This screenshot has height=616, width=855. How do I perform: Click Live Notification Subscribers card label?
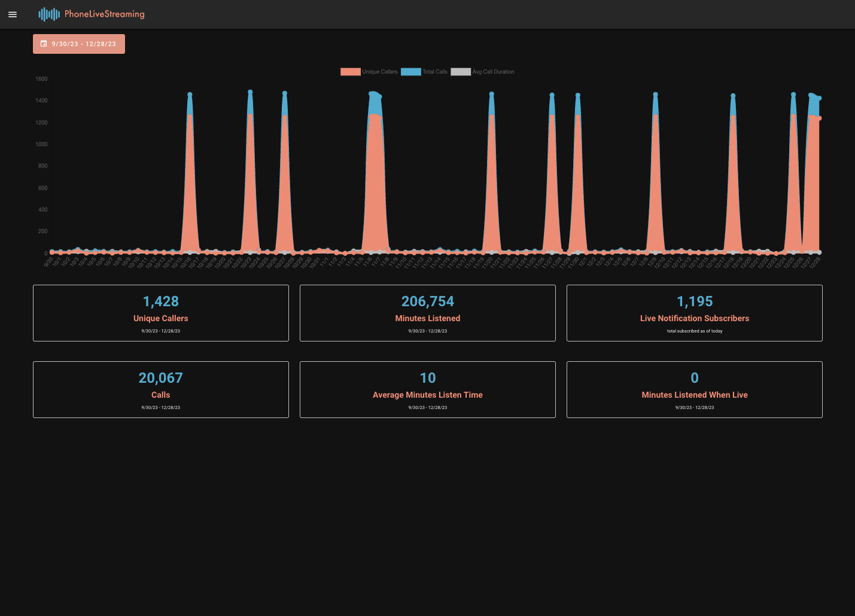click(x=695, y=318)
